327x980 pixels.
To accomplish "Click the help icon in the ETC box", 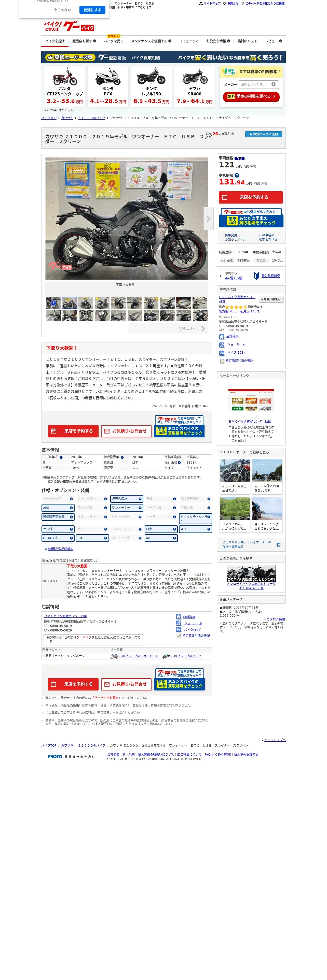I will point(105,538).
